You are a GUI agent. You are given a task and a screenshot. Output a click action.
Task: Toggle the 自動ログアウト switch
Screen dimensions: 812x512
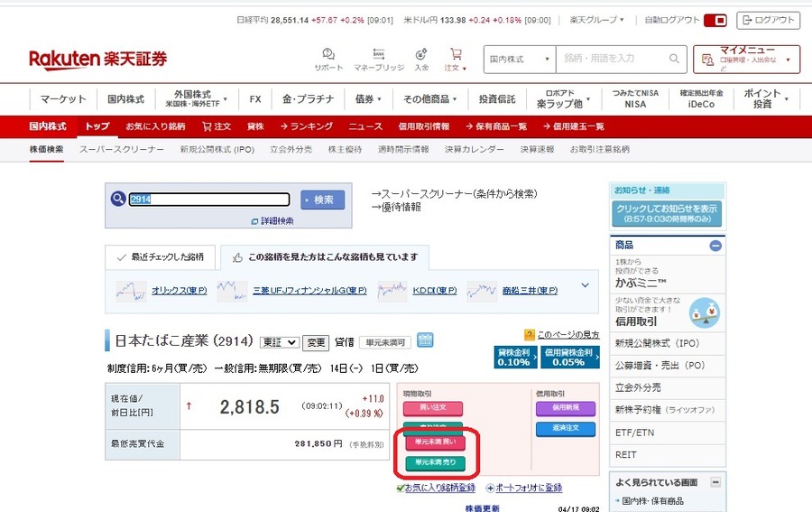coord(715,20)
